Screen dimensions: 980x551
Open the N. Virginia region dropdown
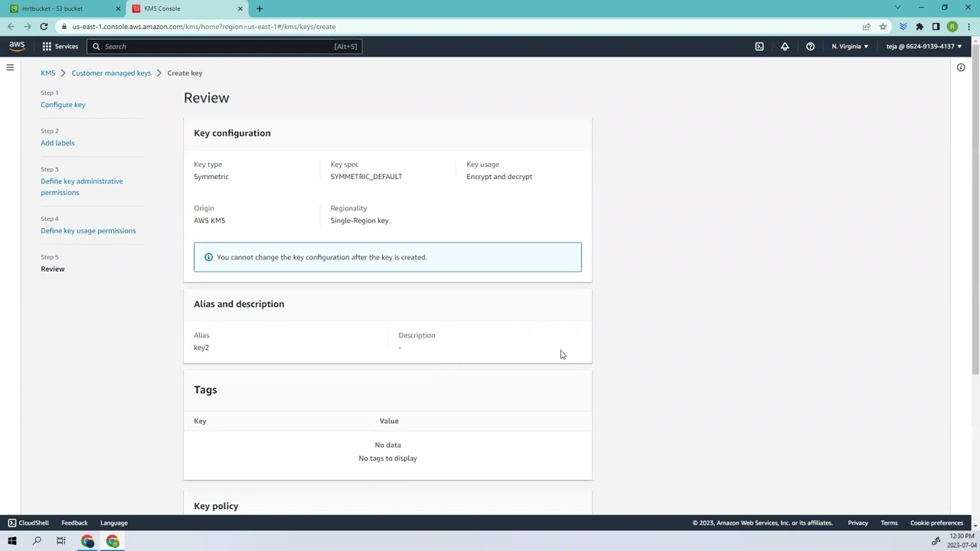pos(850,46)
